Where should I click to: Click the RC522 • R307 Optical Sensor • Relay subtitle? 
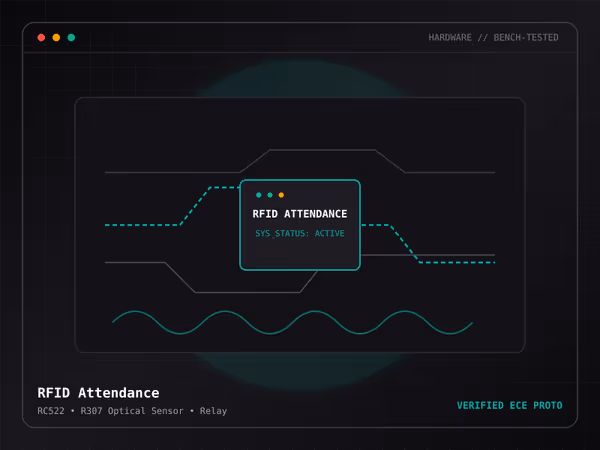pyautogui.click(x=132, y=411)
